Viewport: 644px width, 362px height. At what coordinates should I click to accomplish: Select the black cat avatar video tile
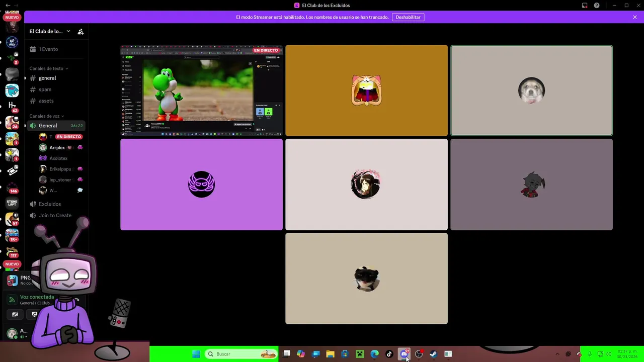366,279
